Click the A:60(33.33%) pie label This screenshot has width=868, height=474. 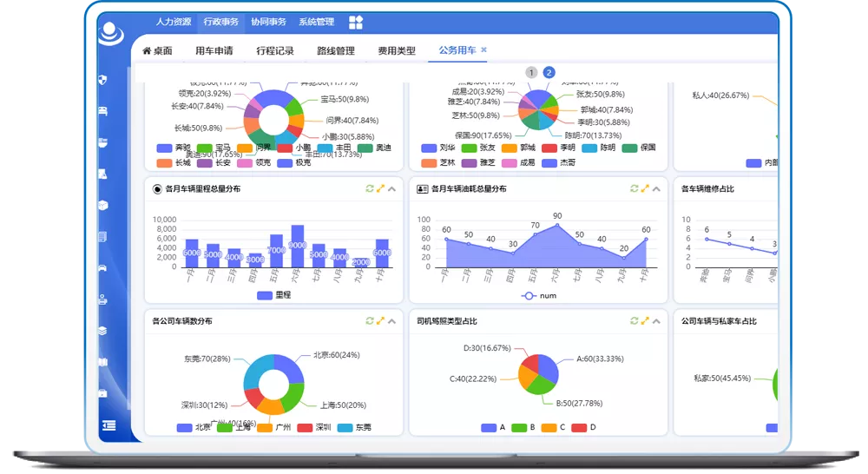[600, 359]
